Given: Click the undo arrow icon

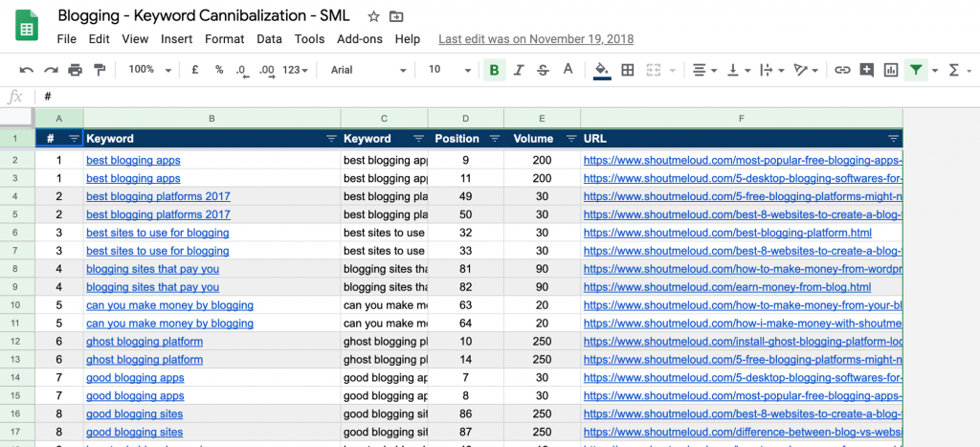Looking at the screenshot, I should [x=26, y=70].
